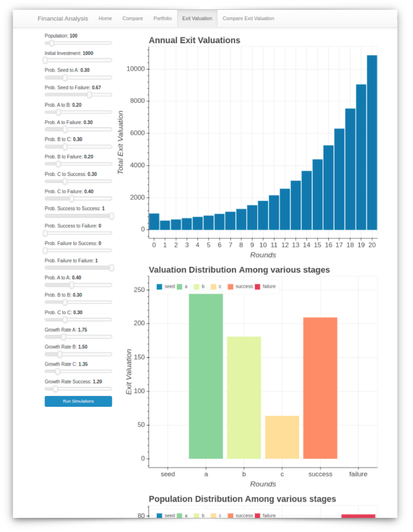Click the Prob. C to C slider handle
Image resolution: width=413 pixels, height=532 pixels.
(x=65, y=320)
